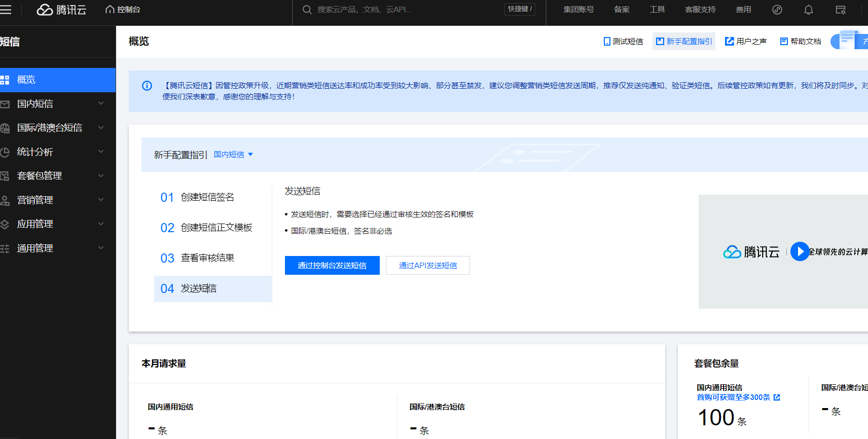Click the 应用管理 layers icon
868x439 pixels.
point(5,224)
